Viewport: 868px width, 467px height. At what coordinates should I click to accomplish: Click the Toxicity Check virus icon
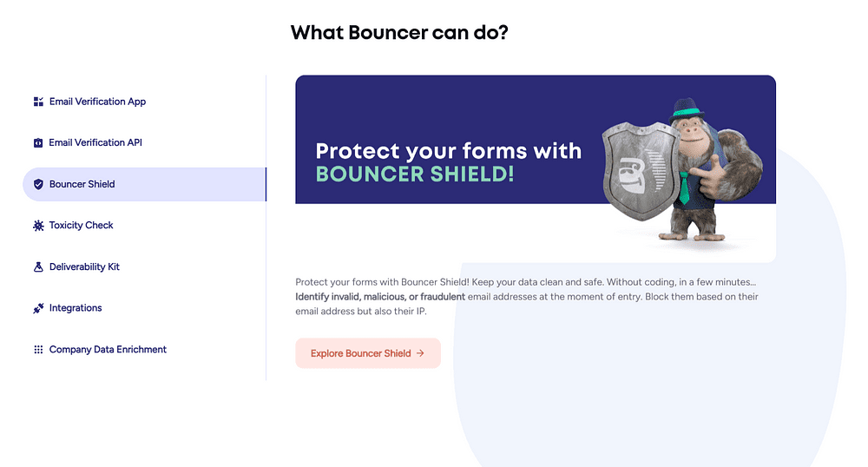38,226
